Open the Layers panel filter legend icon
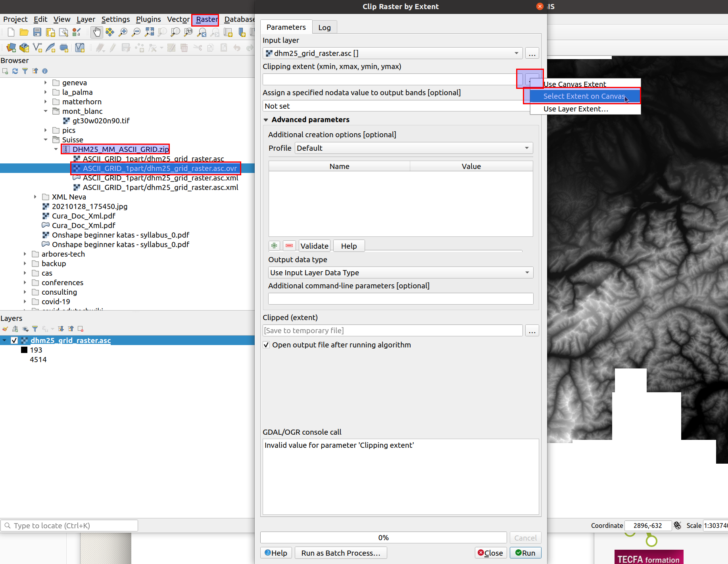728x564 pixels. click(35, 329)
